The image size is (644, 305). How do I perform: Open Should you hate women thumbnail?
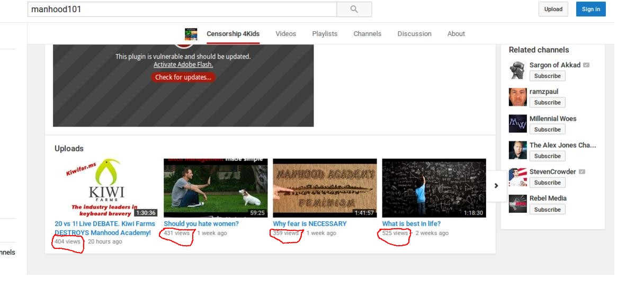click(x=216, y=188)
